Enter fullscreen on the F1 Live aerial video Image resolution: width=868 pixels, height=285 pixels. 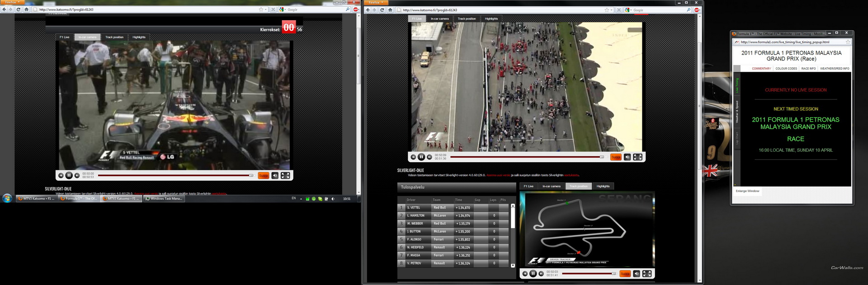tap(637, 157)
